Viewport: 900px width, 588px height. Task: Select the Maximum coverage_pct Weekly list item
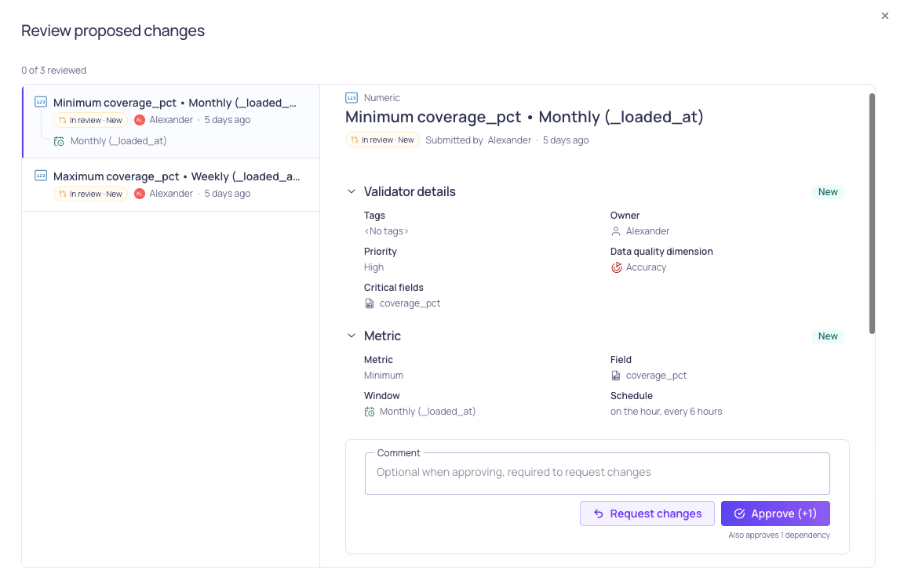click(171, 185)
